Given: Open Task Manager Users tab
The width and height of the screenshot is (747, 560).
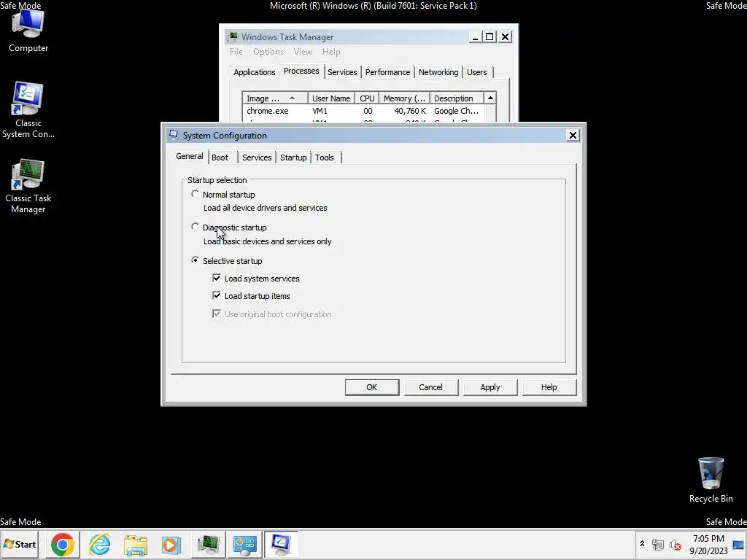Looking at the screenshot, I should 477,72.
